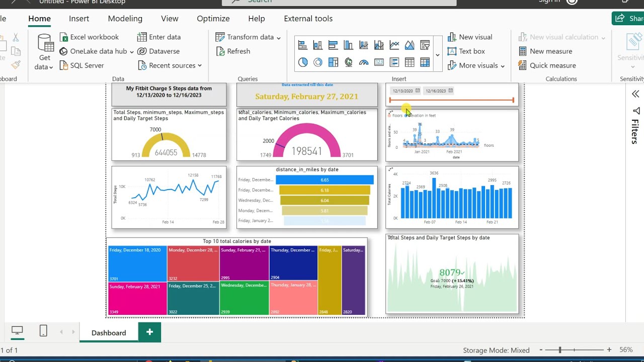
Task: Insert a slicer visual
Action: (x=425, y=46)
